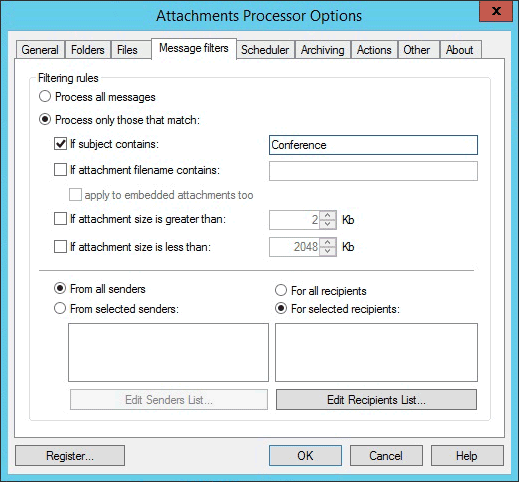The width and height of the screenshot is (519, 482).
Task: Choose From all senders option
Action: [60, 288]
